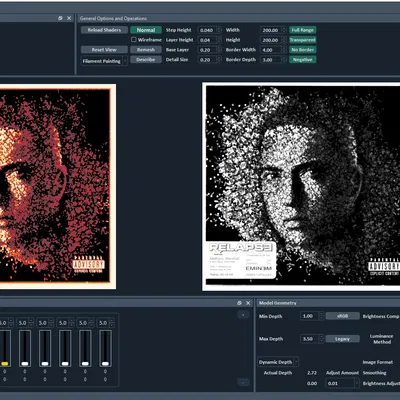Viewport: 400px width, 400px height.
Task: Open the Dynamic Depth dropdown
Action: pyautogui.click(x=278, y=362)
